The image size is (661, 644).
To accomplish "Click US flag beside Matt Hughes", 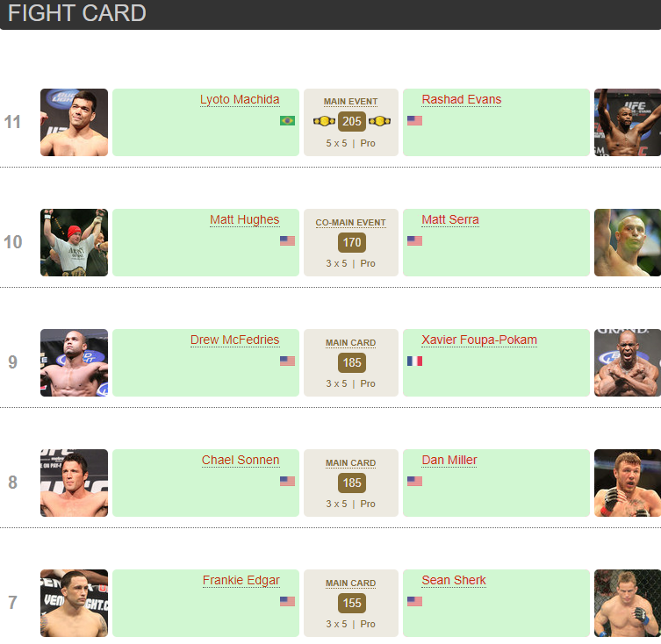I will [x=287, y=240].
